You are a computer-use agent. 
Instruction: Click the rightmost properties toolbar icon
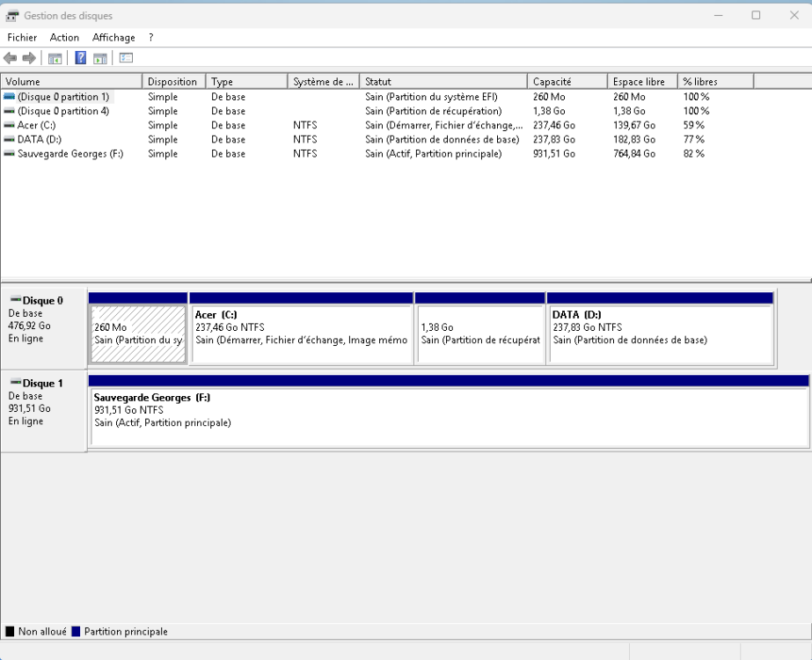126,58
